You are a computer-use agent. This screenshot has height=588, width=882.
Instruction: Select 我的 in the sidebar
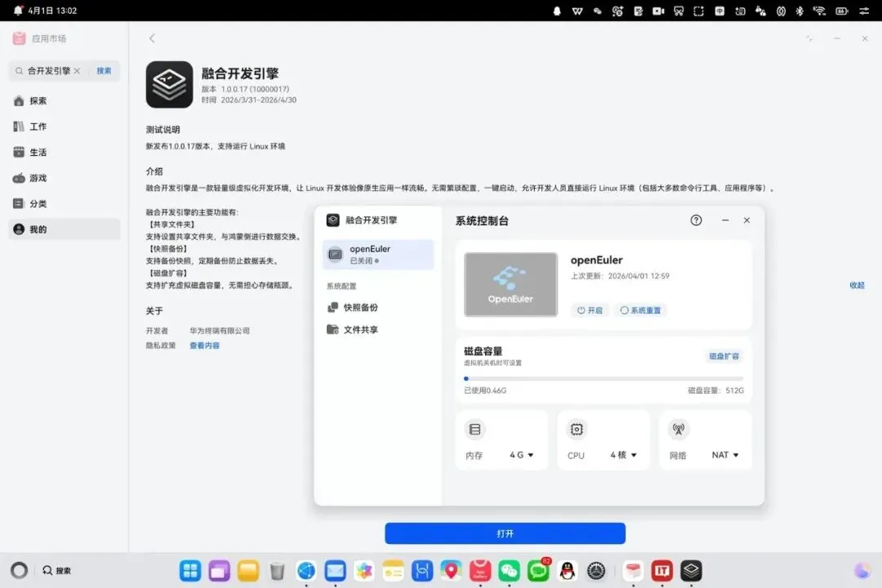(x=65, y=229)
